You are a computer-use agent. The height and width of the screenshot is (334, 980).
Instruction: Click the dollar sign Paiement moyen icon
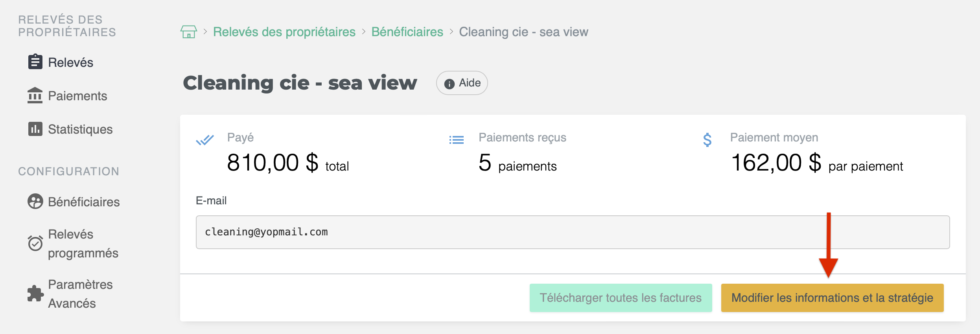pyautogui.click(x=707, y=140)
